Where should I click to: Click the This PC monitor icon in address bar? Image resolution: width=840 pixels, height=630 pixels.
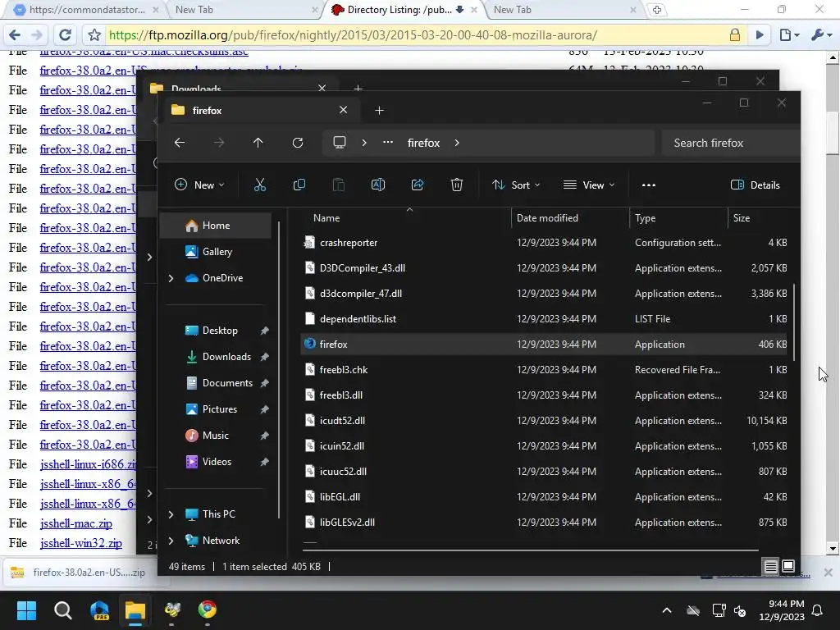point(339,143)
